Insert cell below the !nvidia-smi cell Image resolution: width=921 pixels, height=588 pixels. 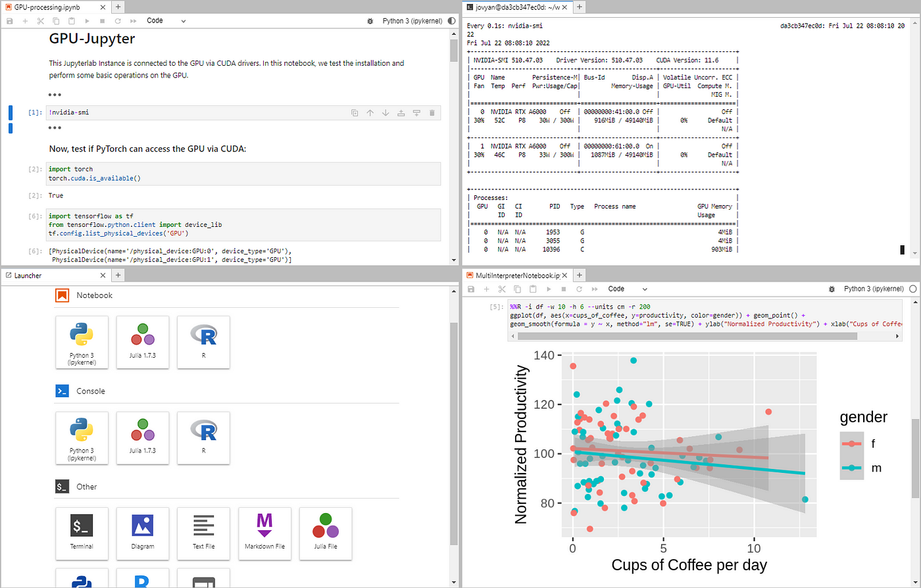tap(416, 112)
